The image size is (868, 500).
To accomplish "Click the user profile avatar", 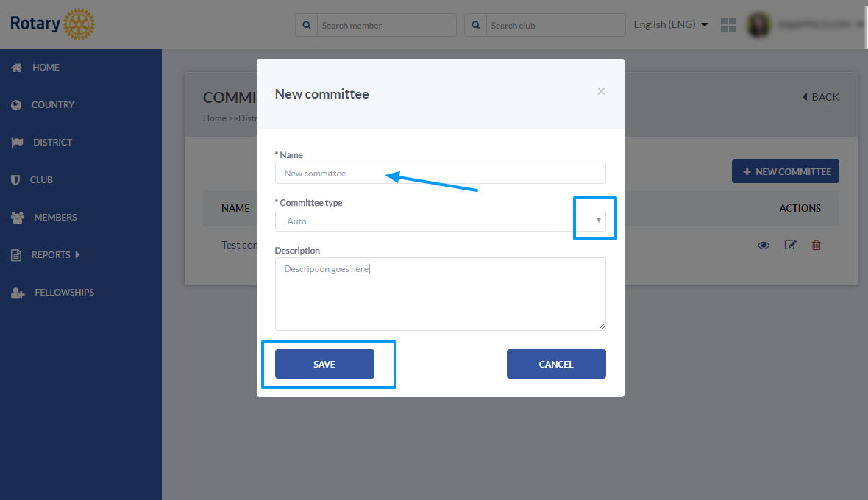I will 759,25.
